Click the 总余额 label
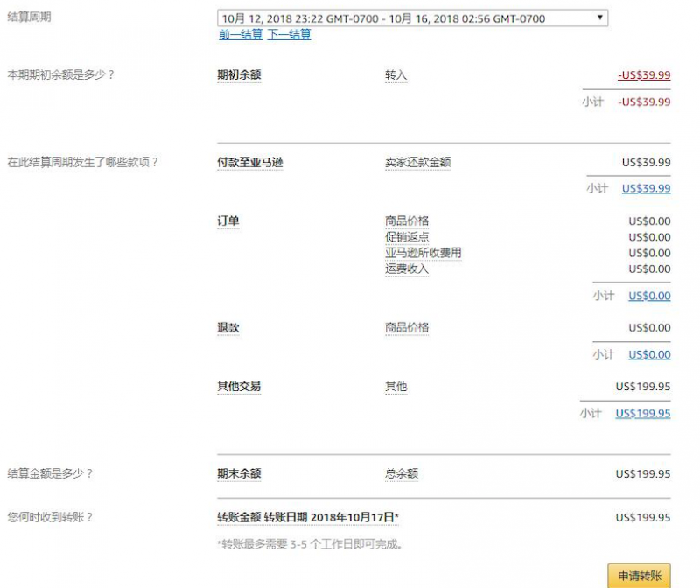This screenshot has height=588, width=700. (x=402, y=473)
